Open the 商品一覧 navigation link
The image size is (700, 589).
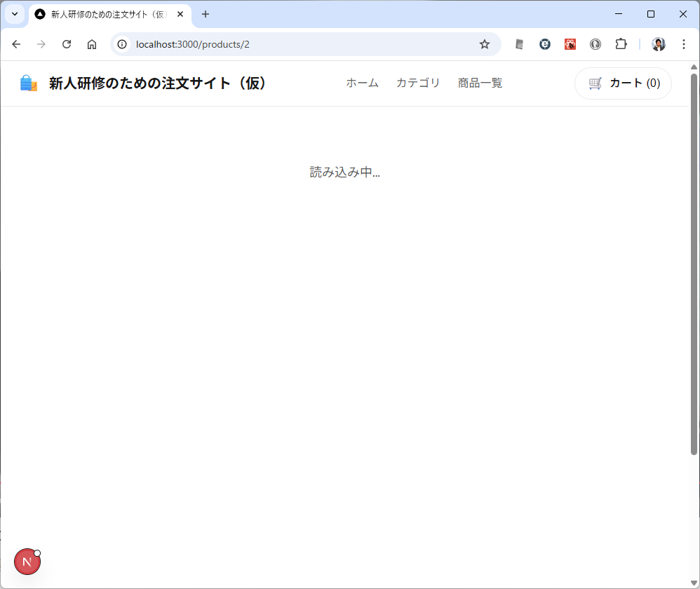point(480,83)
